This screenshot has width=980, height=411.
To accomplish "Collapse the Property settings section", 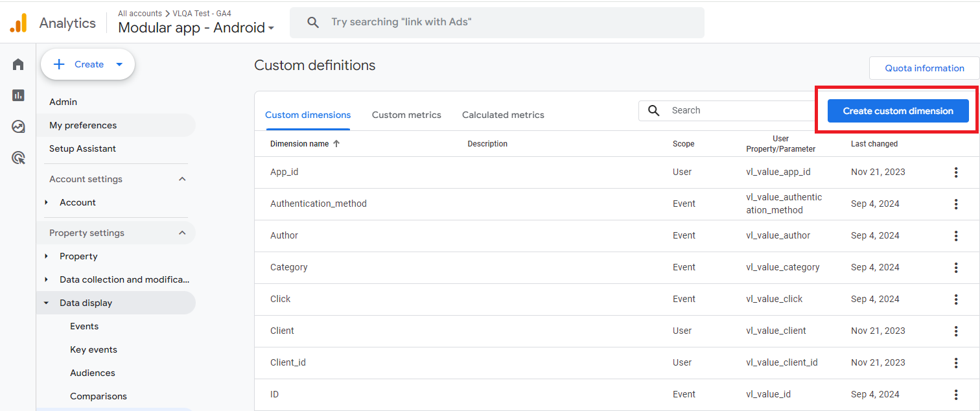I will pyautogui.click(x=182, y=233).
